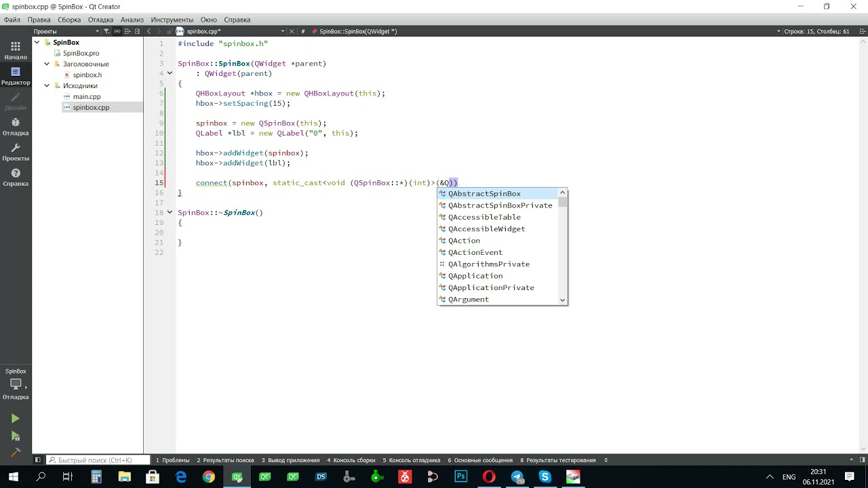
Task: Open the 3 Вывод приложения pane
Action: pos(290,460)
